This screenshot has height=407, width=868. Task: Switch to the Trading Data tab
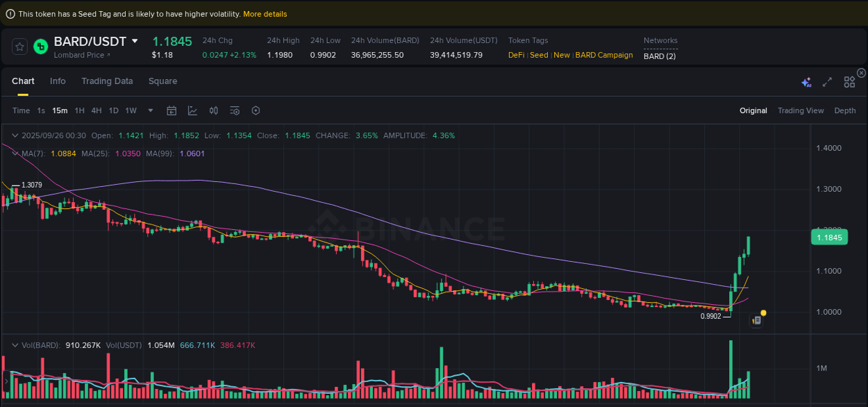pyautogui.click(x=107, y=81)
